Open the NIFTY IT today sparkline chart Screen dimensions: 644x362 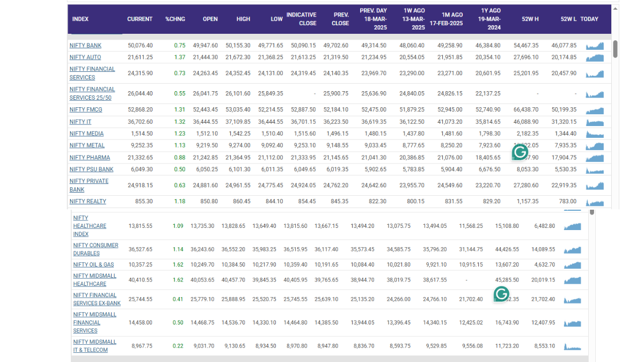(x=595, y=122)
